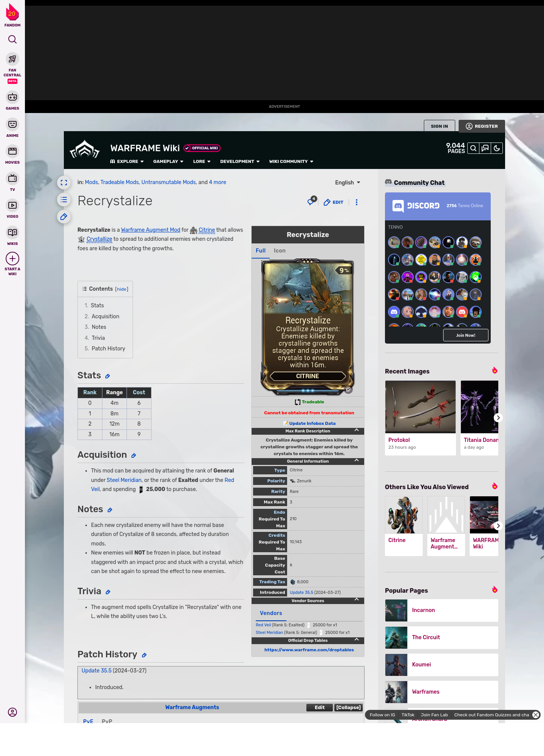
Task: Show next Others Like You Viewed slide
Action: click(x=498, y=526)
